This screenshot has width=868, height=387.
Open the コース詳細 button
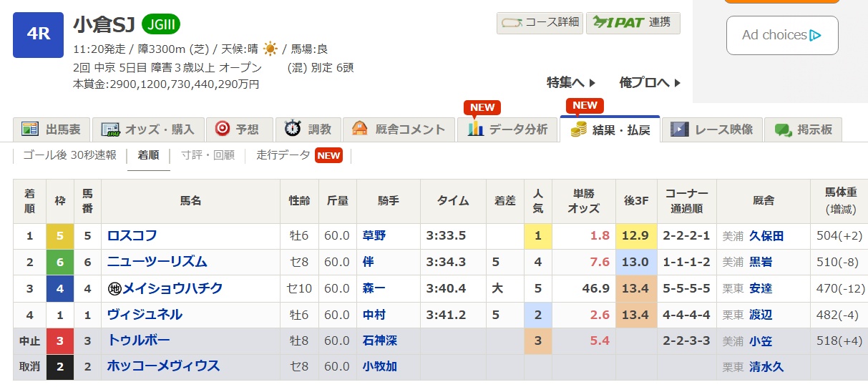[540, 22]
